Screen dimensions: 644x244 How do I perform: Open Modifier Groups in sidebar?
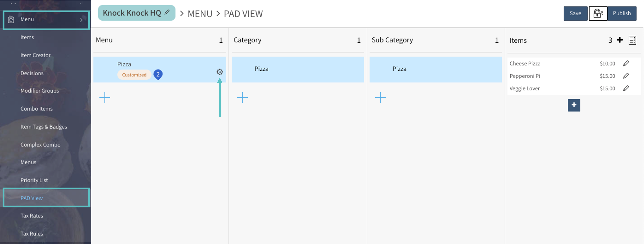click(x=40, y=91)
